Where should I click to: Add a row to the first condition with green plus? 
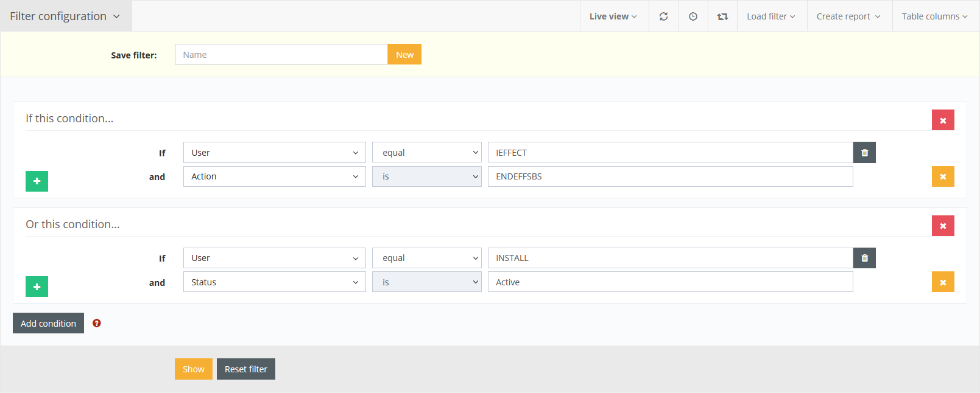[37, 181]
